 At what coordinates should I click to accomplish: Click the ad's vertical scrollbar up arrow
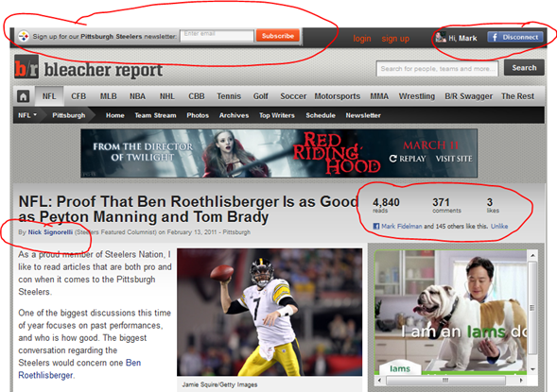[x=532, y=255]
